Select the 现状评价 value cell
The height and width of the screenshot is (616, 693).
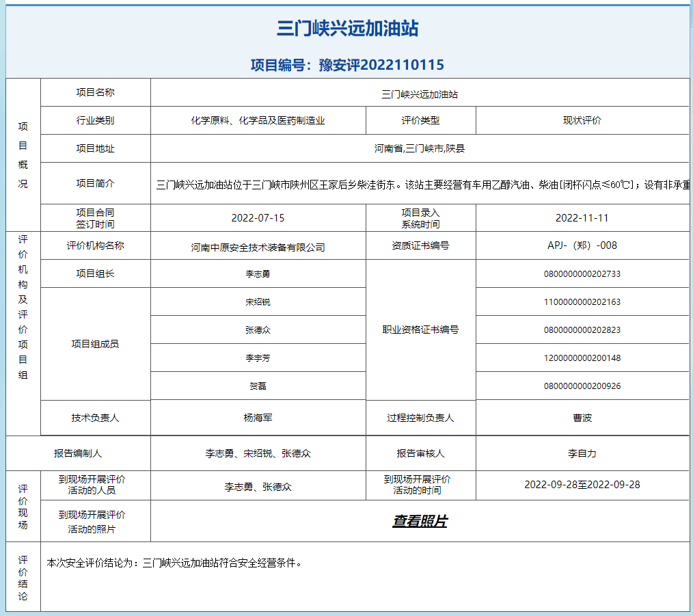pyautogui.click(x=582, y=120)
